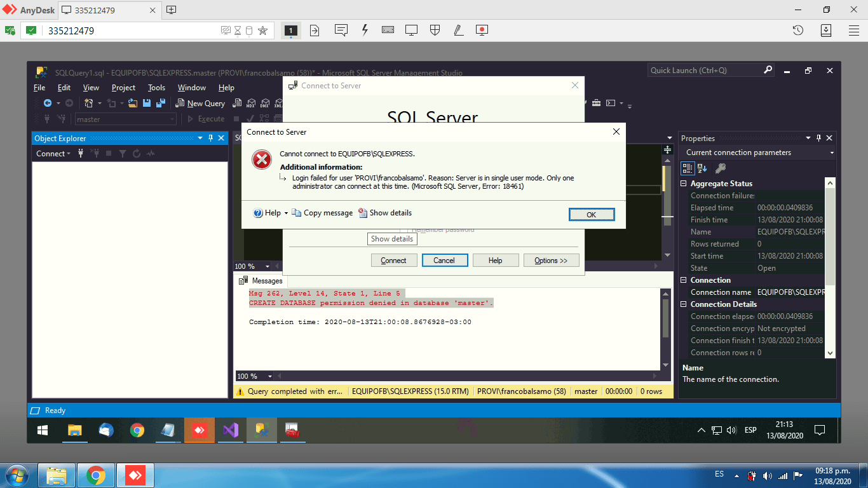Click the DMX query toolbar icon
The image size is (868, 488).
[x=264, y=103]
